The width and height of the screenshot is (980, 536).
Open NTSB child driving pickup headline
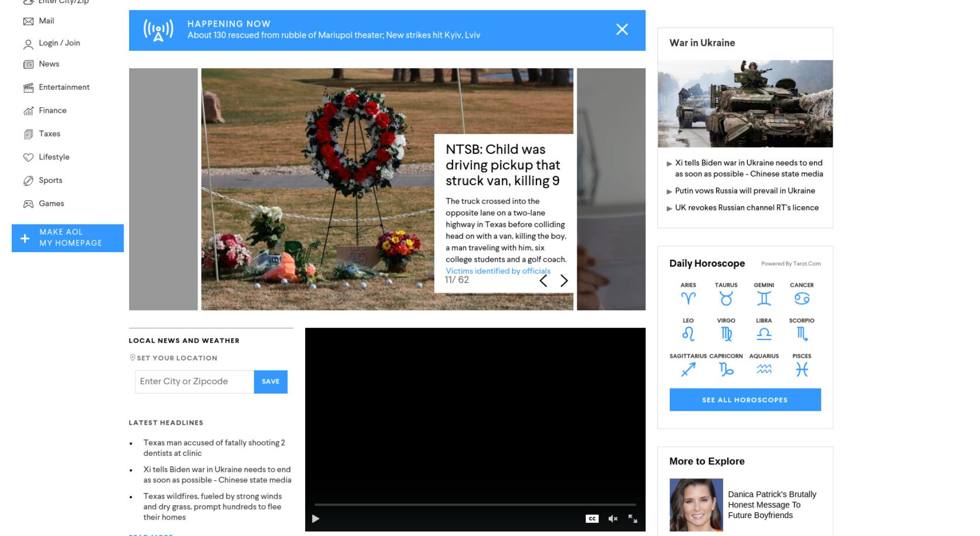pyautogui.click(x=503, y=165)
